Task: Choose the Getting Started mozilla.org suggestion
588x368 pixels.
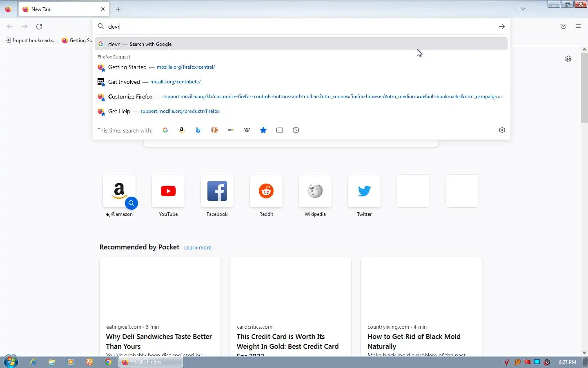Action: click(x=301, y=67)
